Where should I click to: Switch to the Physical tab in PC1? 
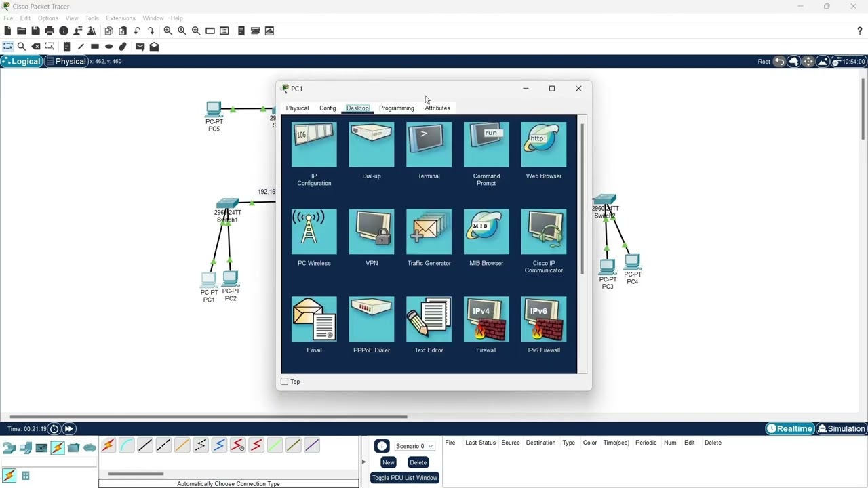297,108
